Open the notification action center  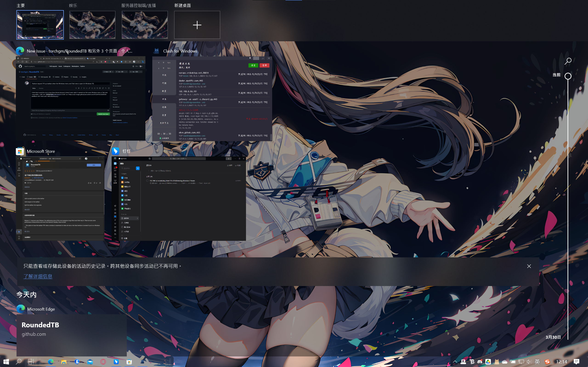tap(576, 362)
